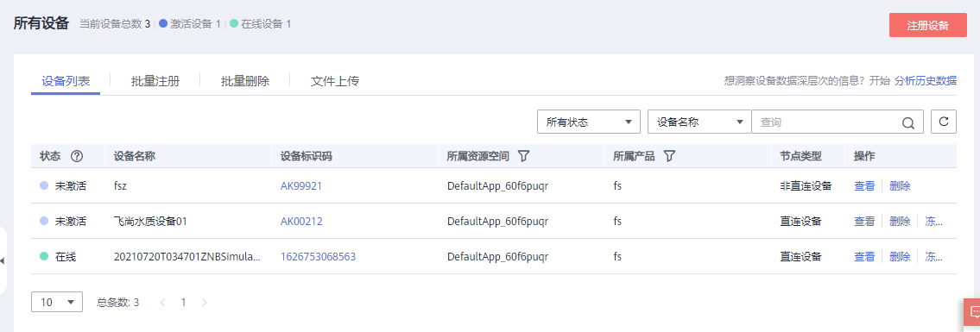The image size is (980, 332).
Task: Click the 注册设备 button
Action: 928,26
